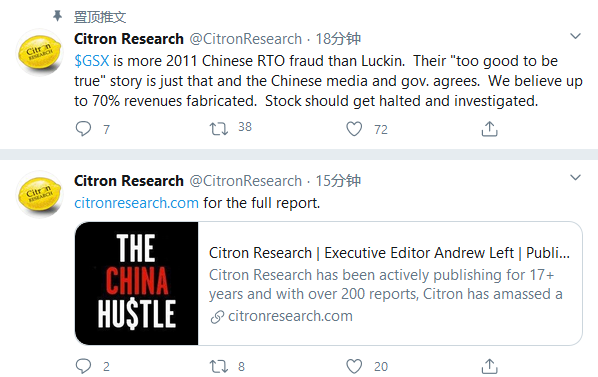
Task: Click Citron Research name on first tweet
Action: pyautogui.click(x=129, y=39)
